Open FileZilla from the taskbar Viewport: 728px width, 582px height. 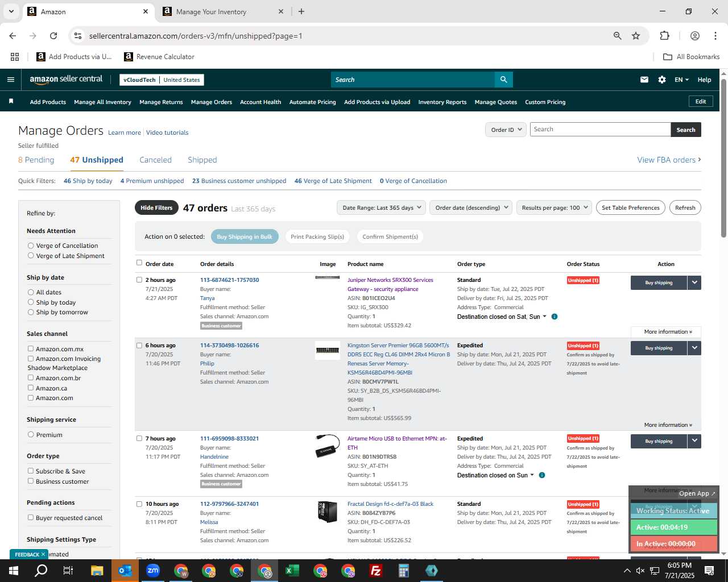pos(375,571)
